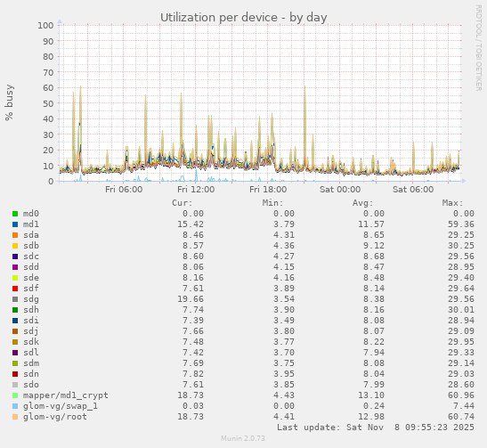Image resolution: width=487 pixels, height=448 pixels.
Task: Click glom-vg/swap_1 max value 7.44
Action: coord(464,406)
